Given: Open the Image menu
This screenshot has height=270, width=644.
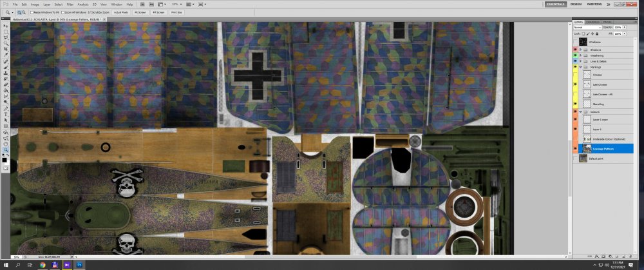Looking at the screenshot, I should pyautogui.click(x=35, y=4).
